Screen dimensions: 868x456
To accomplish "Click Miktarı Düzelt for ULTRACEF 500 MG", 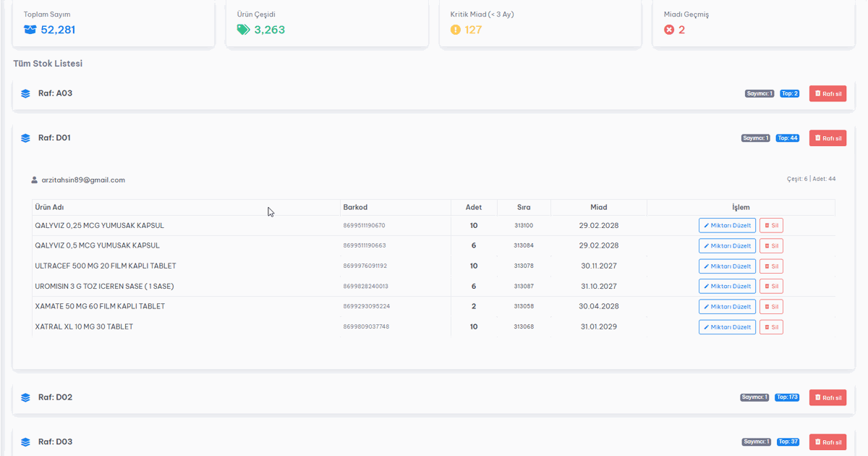I will pos(727,266).
